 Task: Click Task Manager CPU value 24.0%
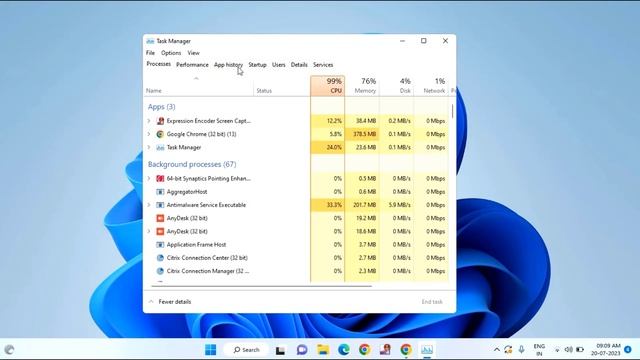pyautogui.click(x=334, y=147)
